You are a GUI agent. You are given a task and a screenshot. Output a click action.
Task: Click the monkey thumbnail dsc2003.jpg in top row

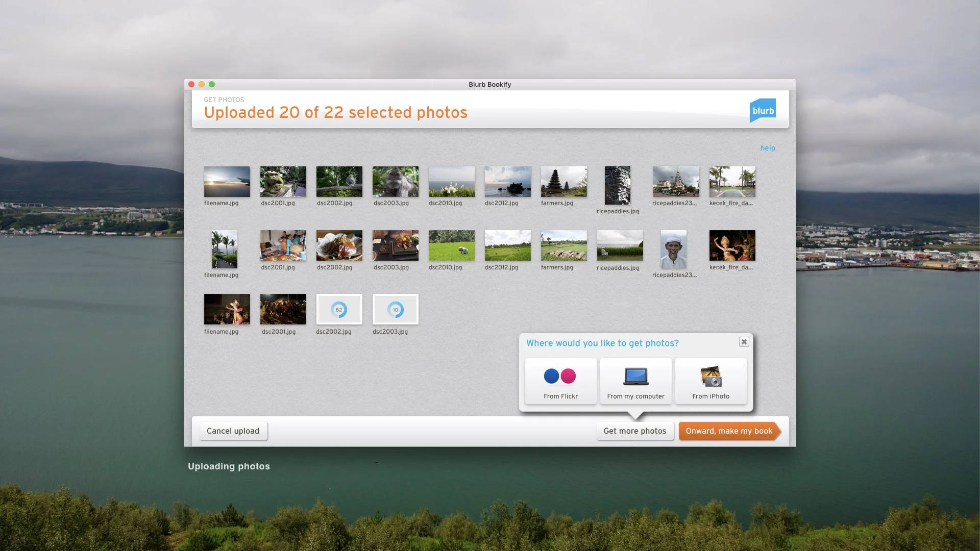click(395, 181)
